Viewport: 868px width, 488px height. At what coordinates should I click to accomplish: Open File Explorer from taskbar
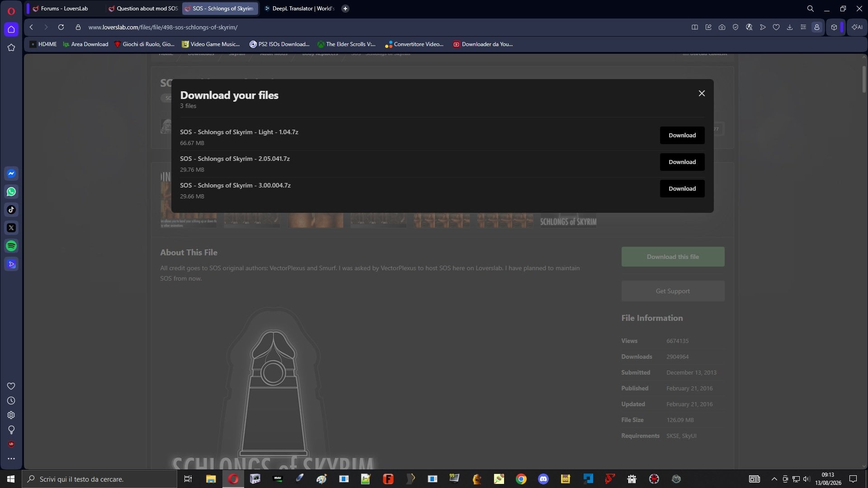pyautogui.click(x=211, y=479)
